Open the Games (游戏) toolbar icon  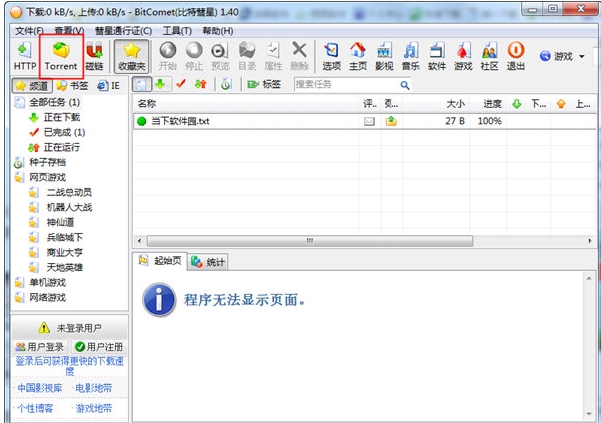(463, 56)
